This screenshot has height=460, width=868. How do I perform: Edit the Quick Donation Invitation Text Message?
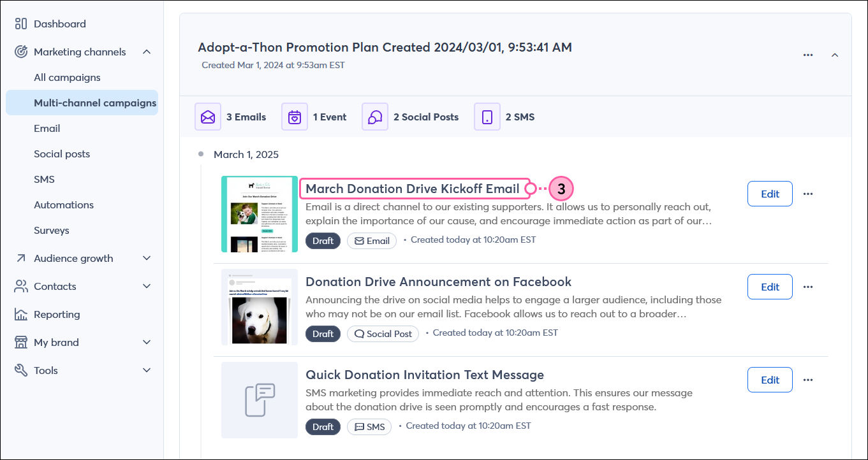point(770,380)
